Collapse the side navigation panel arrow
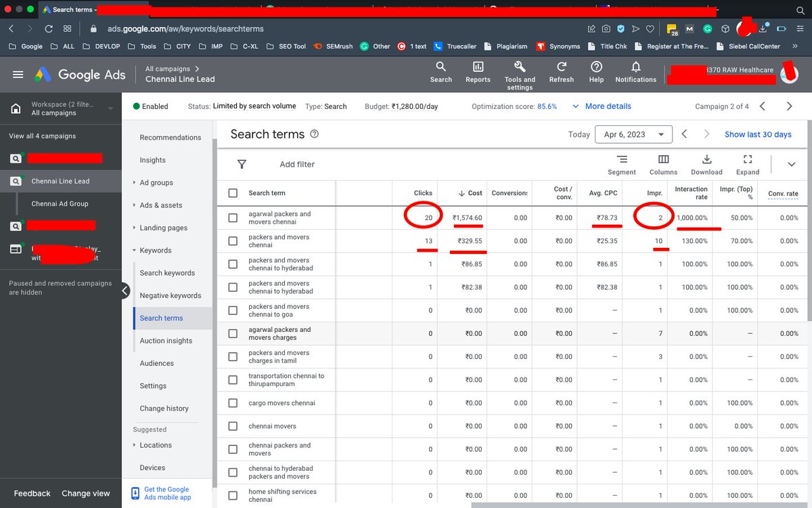Viewport: 812px width, 508px height. click(x=125, y=291)
